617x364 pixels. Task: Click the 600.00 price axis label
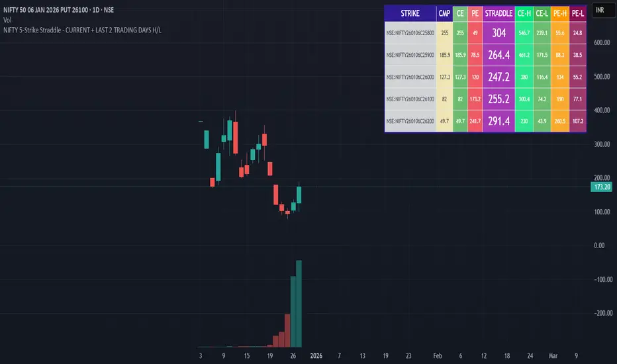point(602,42)
